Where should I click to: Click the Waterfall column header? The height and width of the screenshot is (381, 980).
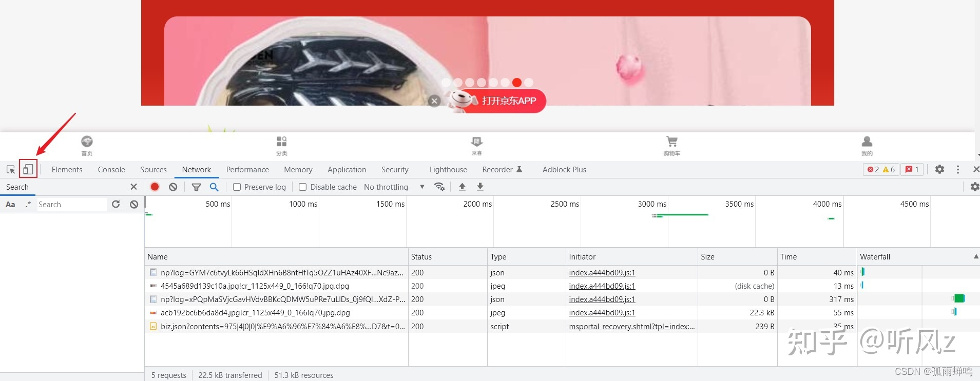tap(918, 256)
